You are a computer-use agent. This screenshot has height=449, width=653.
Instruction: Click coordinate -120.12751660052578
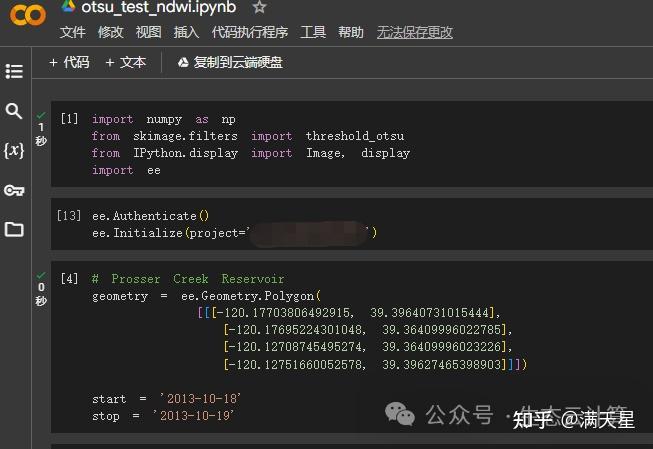297,365
